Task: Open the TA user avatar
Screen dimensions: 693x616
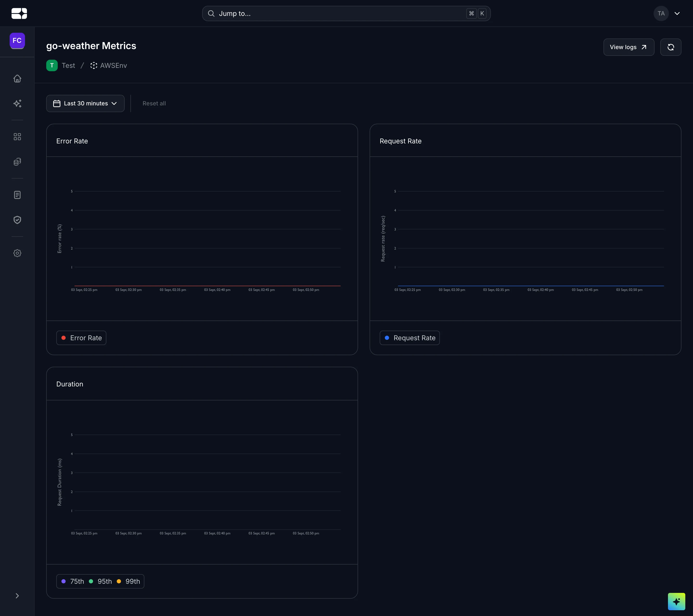Action: 661,13
